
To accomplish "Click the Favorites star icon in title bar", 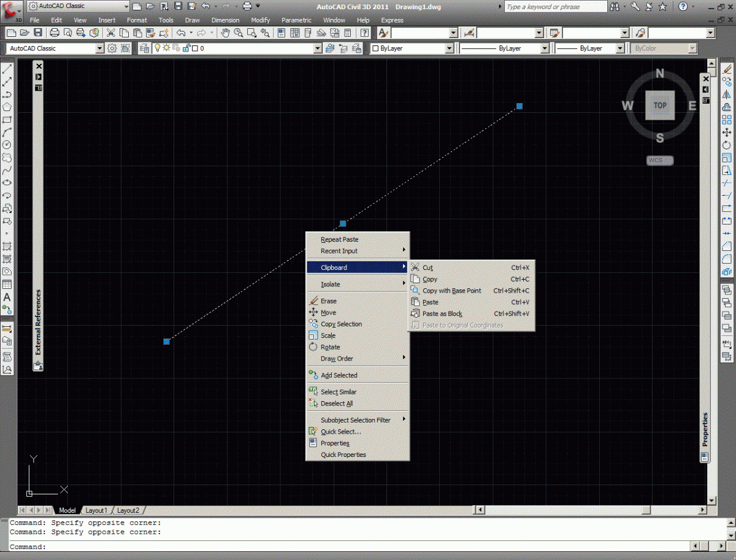I will [662, 7].
